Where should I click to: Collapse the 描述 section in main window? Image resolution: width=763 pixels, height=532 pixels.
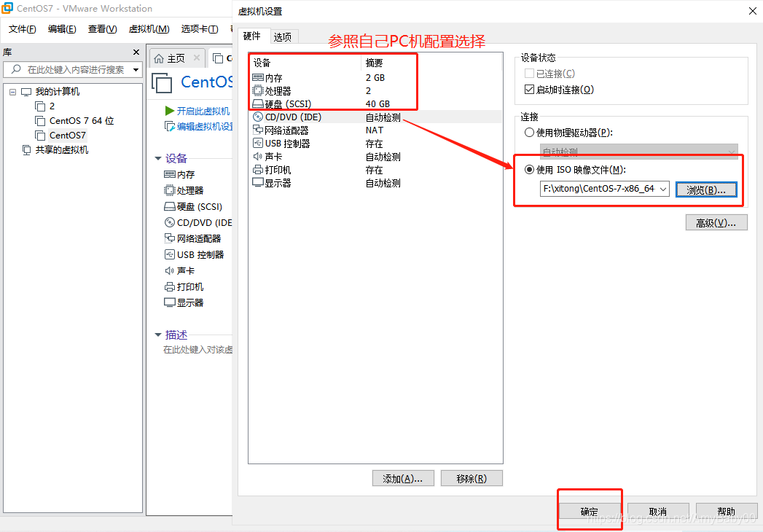[158, 335]
